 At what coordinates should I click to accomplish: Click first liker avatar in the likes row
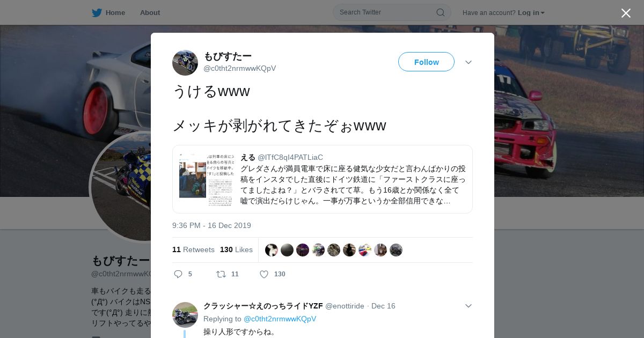(x=272, y=250)
